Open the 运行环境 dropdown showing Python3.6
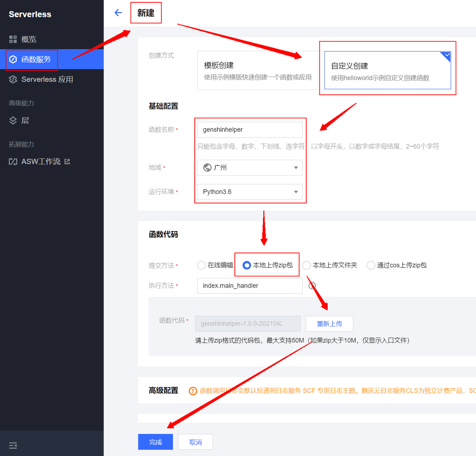The height and width of the screenshot is (456, 476). 250,192
